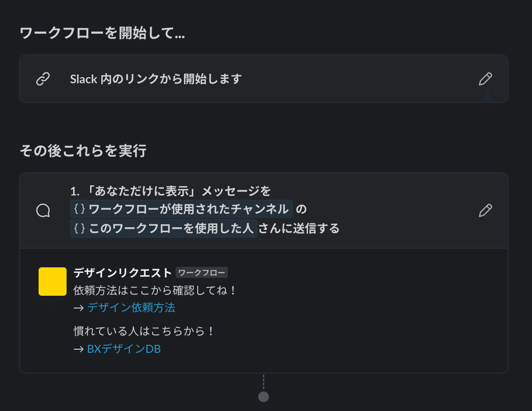Open the BXデザインDB link
Viewport: 532px width, 411px height.
(124, 349)
